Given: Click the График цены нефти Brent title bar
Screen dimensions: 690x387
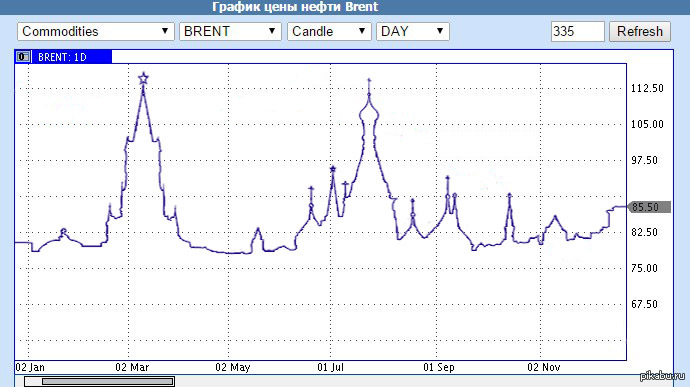Looking at the screenshot, I should pyautogui.click(x=295, y=7).
